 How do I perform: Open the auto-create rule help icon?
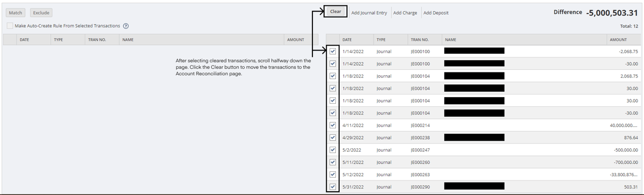(x=126, y=26)
